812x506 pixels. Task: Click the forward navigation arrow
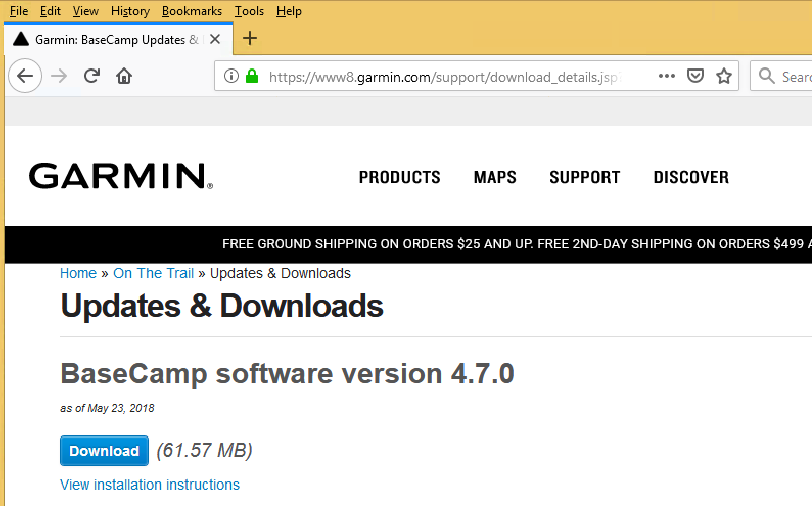(59, 76)
